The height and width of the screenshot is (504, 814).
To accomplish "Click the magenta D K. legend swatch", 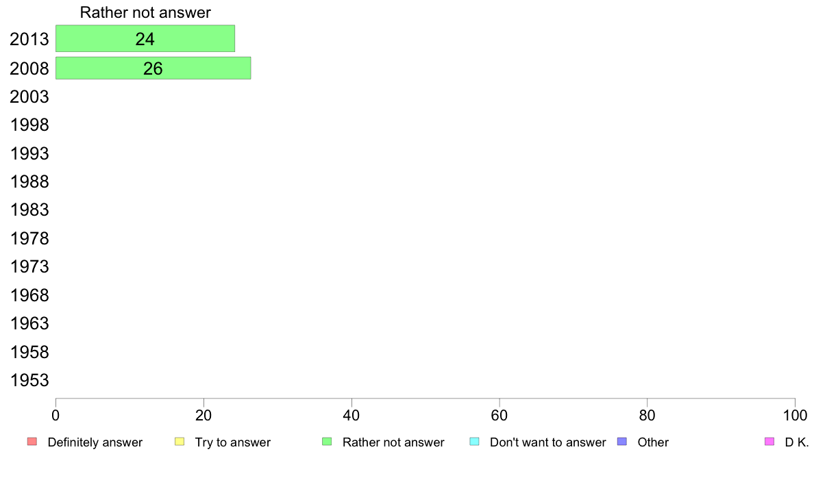I will [x=769, y=442].
